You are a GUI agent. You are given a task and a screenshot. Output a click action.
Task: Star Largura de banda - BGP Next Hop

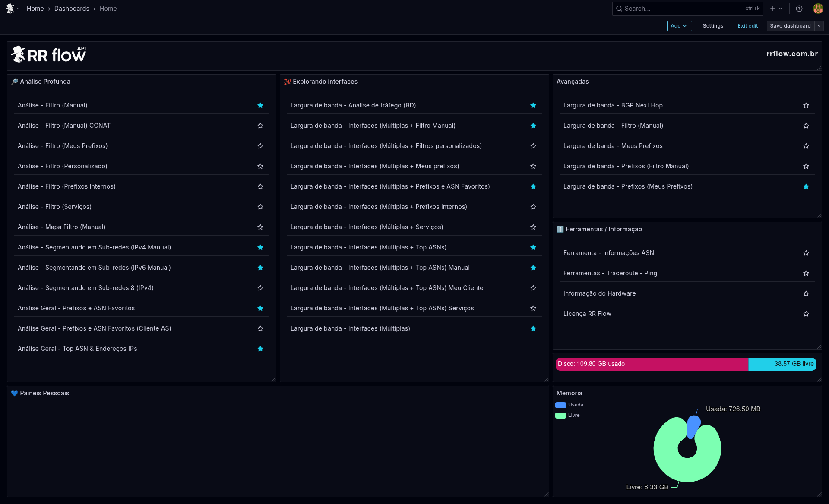click(806, 105)
